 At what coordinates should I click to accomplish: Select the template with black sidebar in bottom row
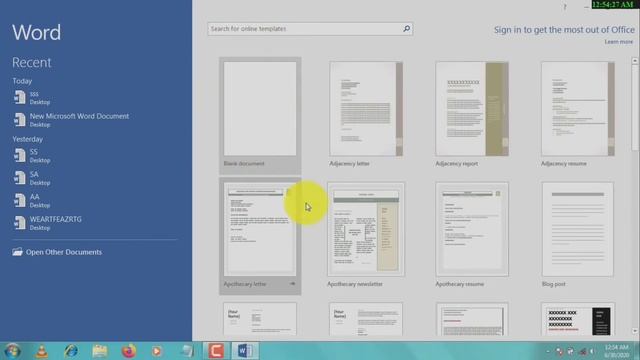coord(578,319)
